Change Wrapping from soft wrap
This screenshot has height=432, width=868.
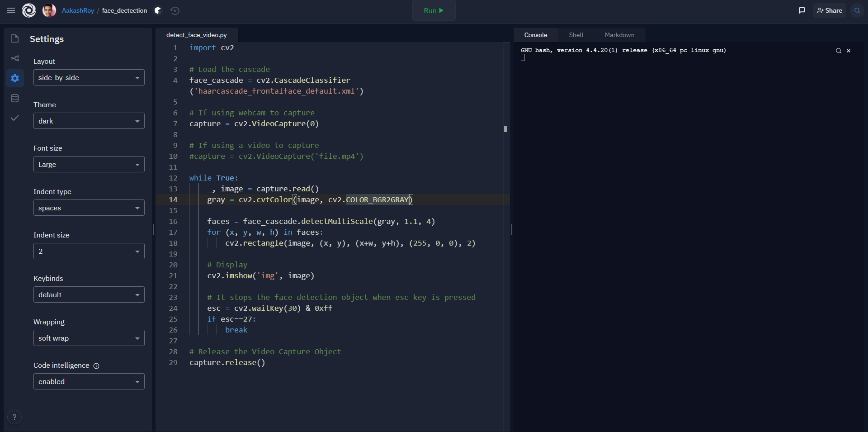coord(89,338)
